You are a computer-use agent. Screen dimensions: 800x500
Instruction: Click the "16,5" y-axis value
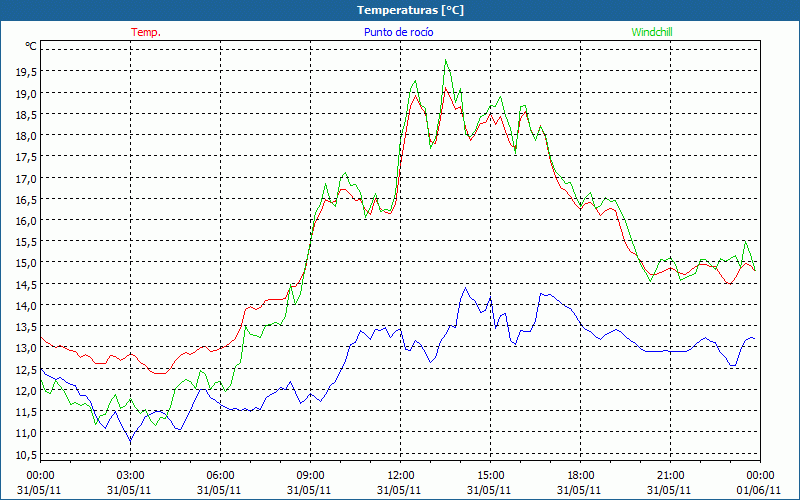pyautogui.click(x=26, y=199)
